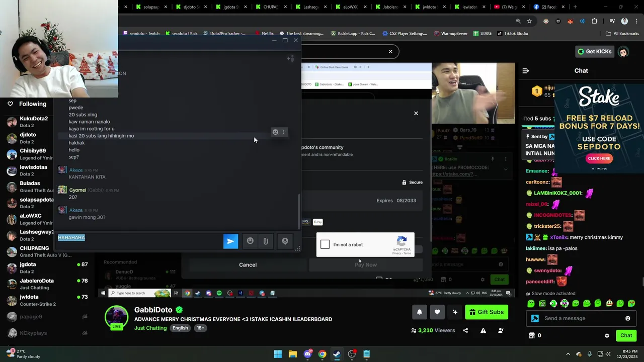Open Steam on the taskbar

[337, 354]
